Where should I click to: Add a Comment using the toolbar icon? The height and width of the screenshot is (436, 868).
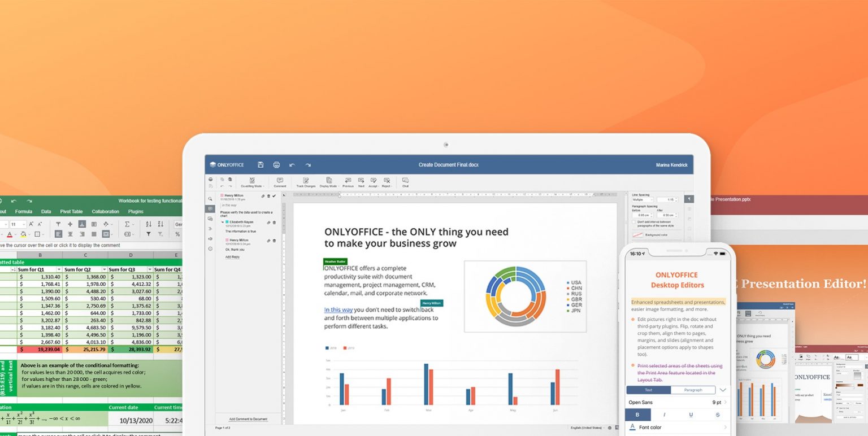(x=280, y=181)
